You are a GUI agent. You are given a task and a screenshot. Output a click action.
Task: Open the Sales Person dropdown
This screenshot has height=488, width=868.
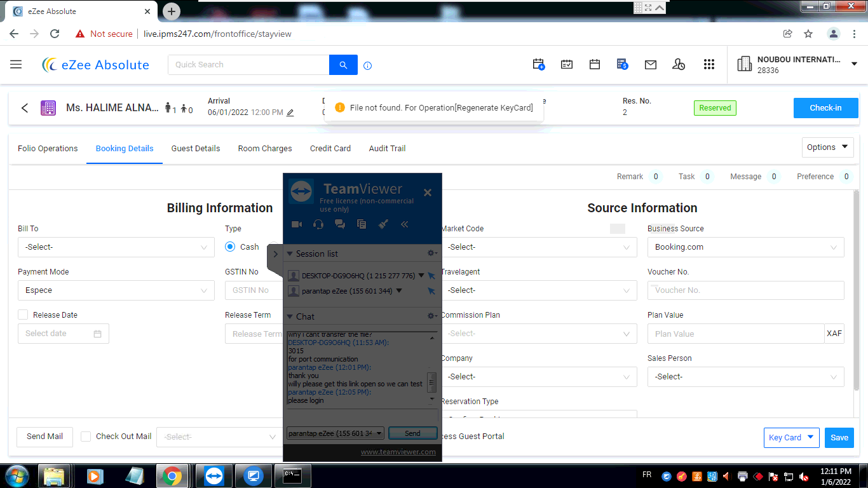pyautogui.click(x=746, y=377)
